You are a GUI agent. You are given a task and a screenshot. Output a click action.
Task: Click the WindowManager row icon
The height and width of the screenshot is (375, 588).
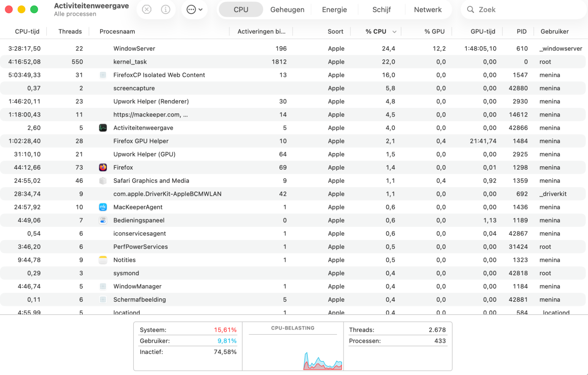coord(103,286)
